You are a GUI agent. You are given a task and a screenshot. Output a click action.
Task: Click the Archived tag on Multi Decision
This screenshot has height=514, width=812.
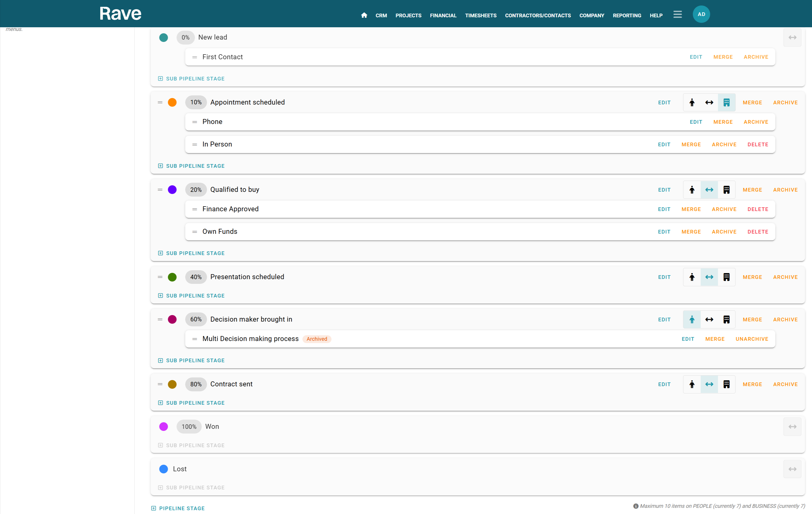click(x=317, y=339)
